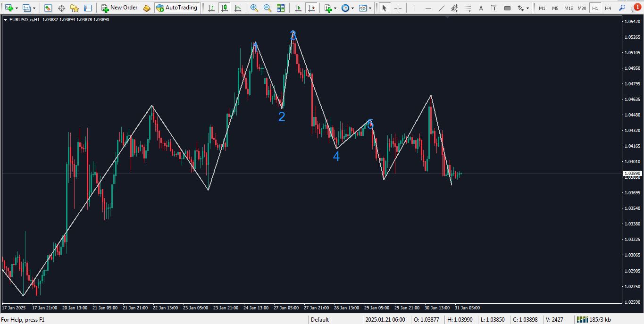Toggle chart auto scroll

click(298, 8)
